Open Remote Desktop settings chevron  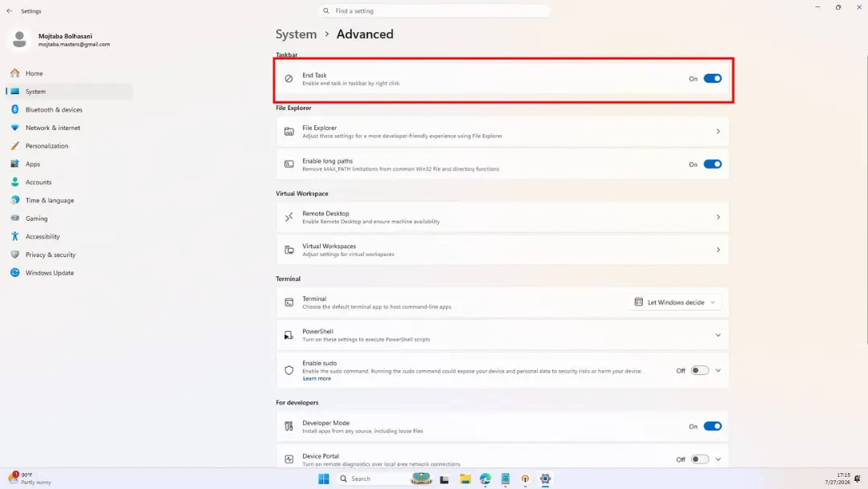[718, 217]
